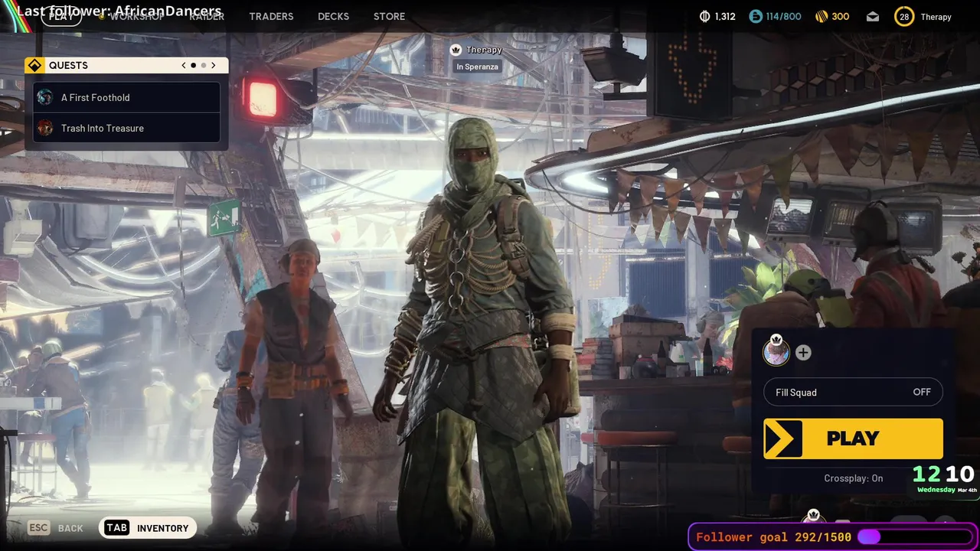Add a squad member with plus button
This screenshot has width=980, height=551.
803,353
